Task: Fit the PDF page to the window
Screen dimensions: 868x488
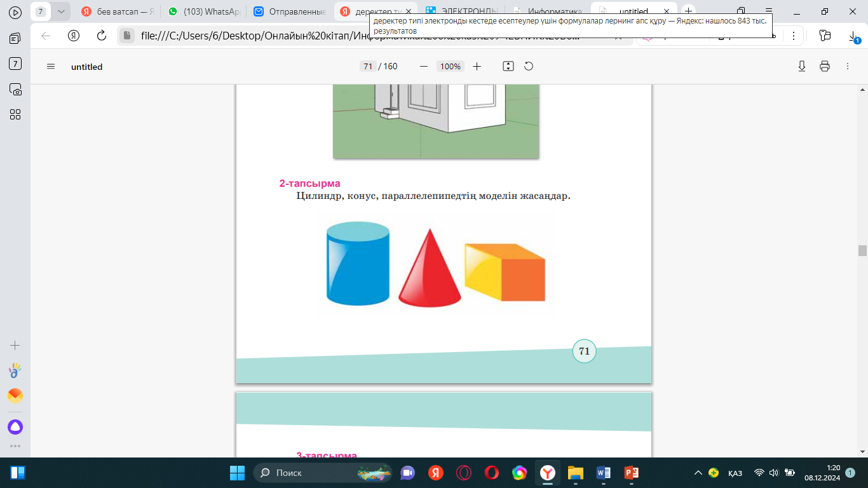Action: pos(508,66)
